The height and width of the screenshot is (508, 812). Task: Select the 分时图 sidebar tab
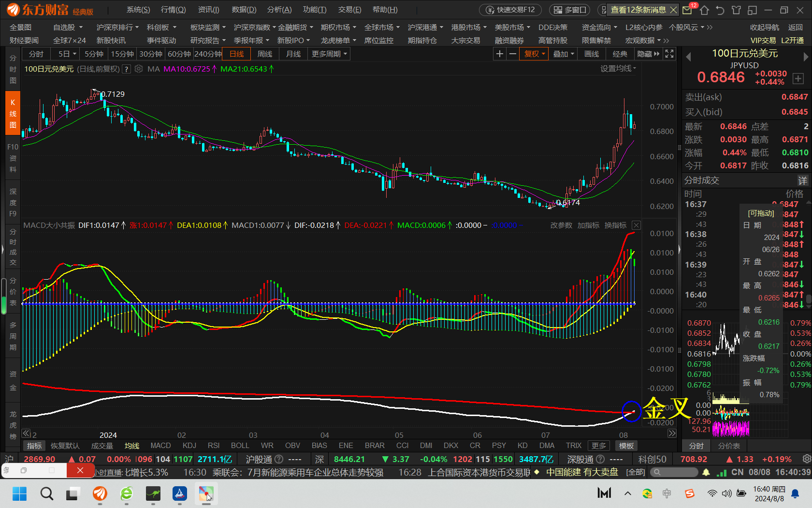13,69
